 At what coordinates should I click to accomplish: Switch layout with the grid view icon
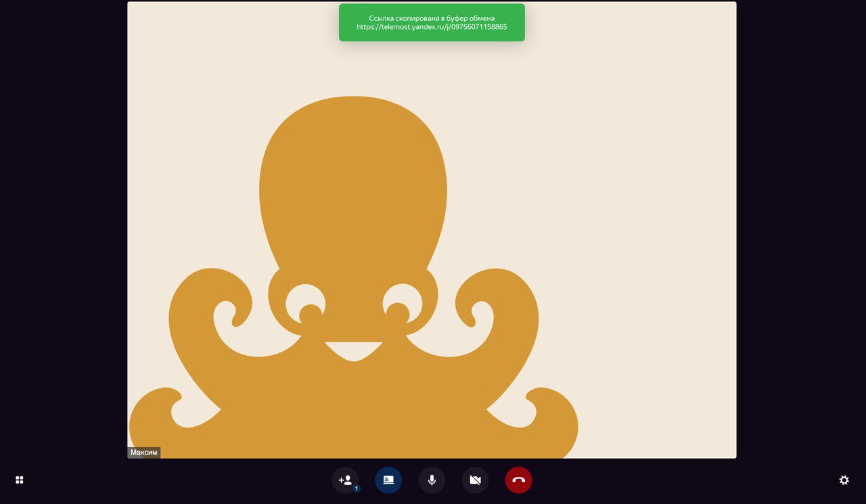tap(20, 480)
